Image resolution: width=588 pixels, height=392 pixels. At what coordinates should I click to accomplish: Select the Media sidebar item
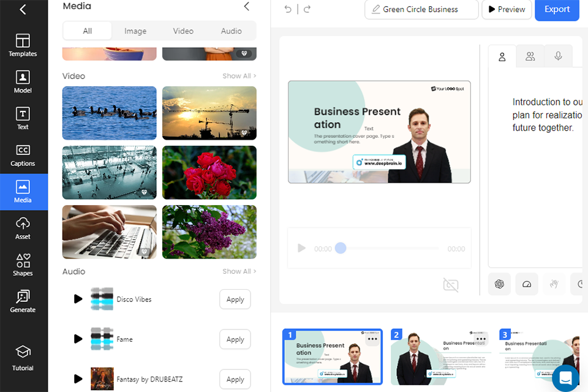(24, 192)
